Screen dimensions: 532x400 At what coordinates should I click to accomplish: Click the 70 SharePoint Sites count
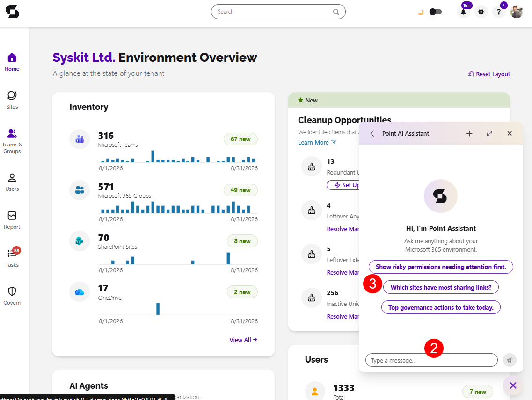pyautogui.click(x=104, y=238)
